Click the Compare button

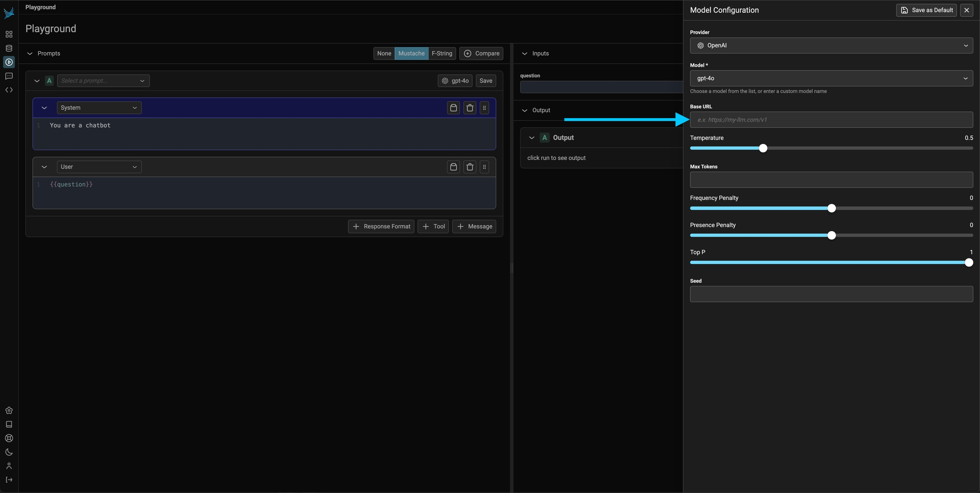point(481,54)
